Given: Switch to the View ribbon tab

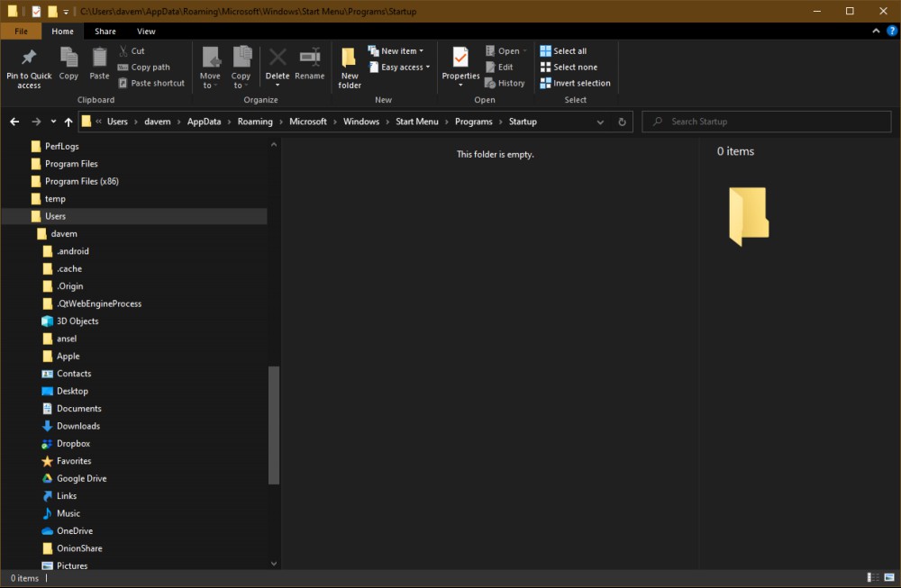Looking at the screenshot, I should coord(146,31).
